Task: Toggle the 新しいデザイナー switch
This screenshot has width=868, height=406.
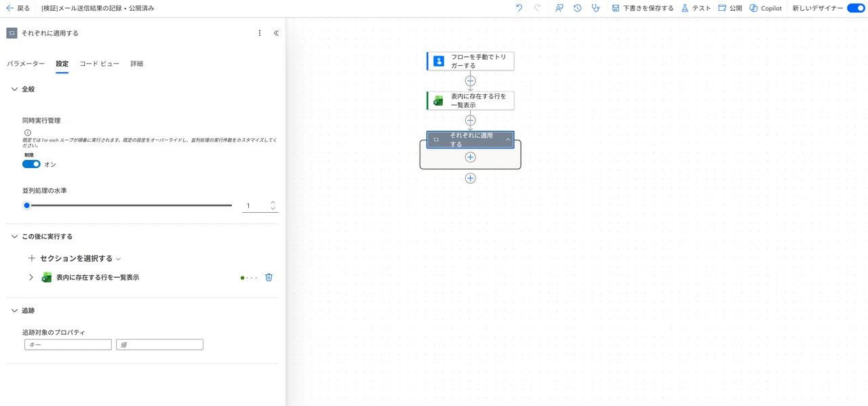Action: click(x=856, y=8)
